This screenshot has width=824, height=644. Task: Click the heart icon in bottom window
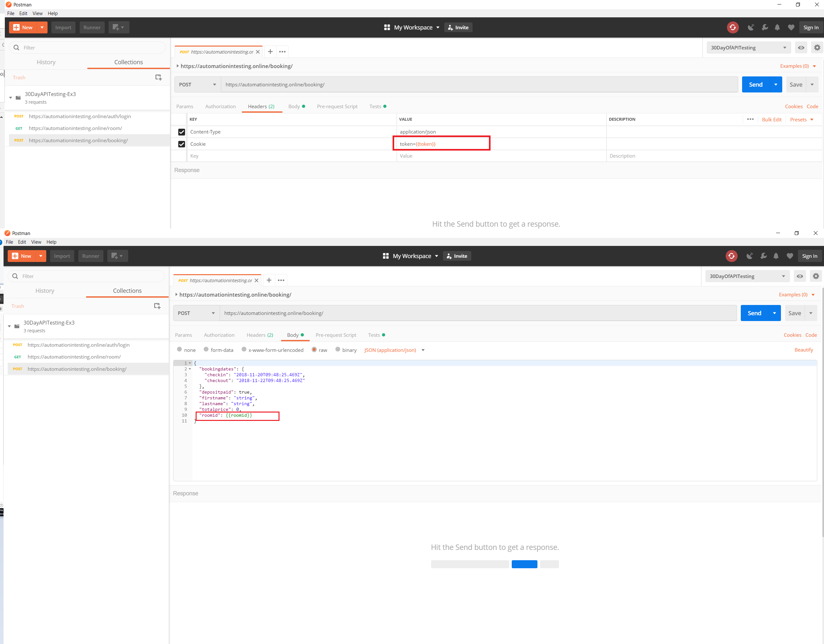point(790,256)
